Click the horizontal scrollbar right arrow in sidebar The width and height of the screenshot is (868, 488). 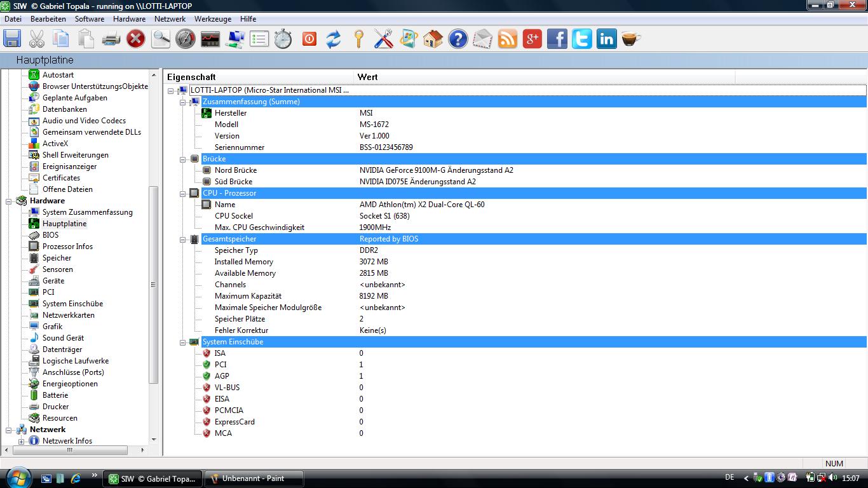click(x=142, y=450)
